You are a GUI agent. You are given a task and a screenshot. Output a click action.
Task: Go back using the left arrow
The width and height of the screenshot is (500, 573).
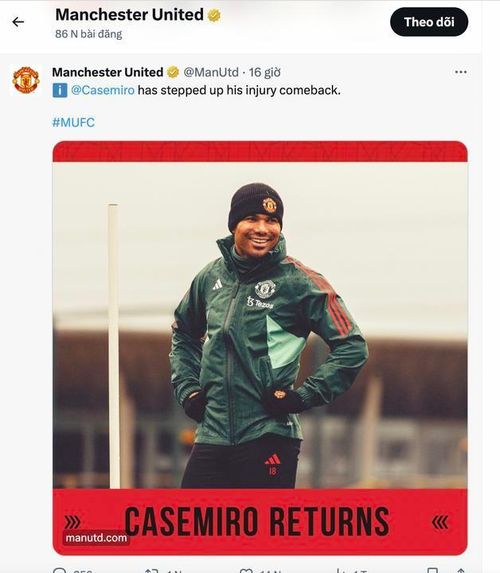pyautogui.click(x=18, y=22)
